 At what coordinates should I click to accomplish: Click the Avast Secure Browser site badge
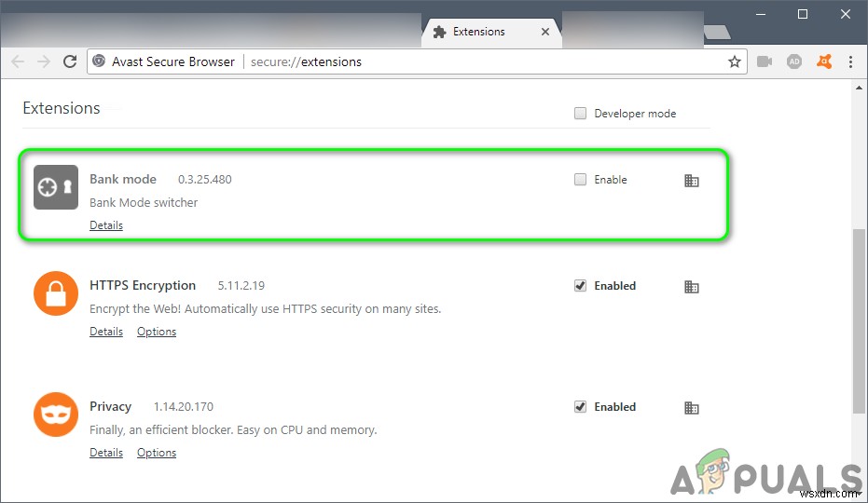coord(166,61)
